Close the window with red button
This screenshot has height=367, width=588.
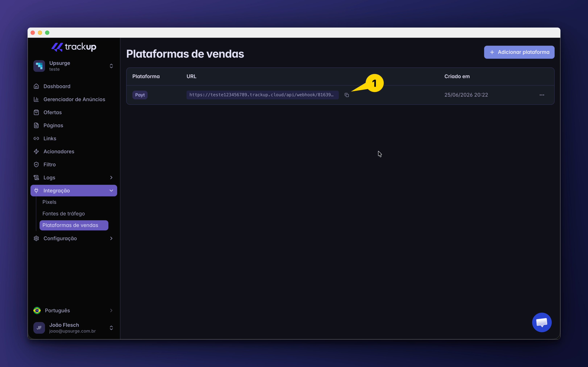pyautogui.click(x=33, y=33)
